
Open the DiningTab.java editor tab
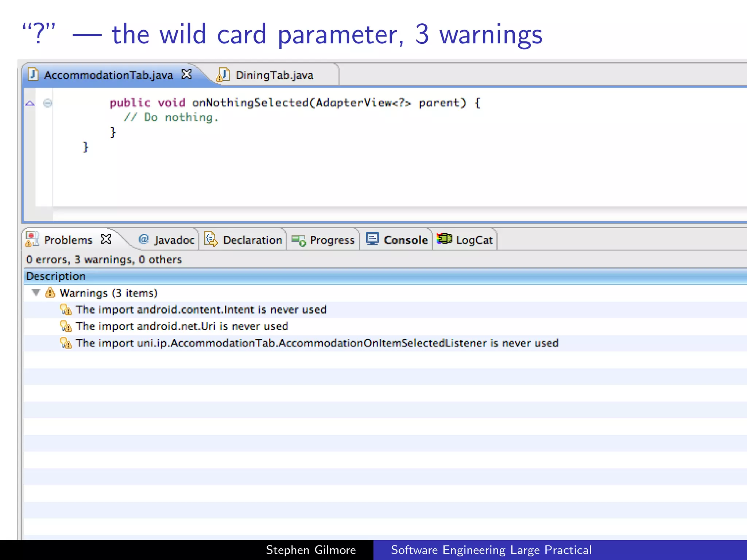pos(274,75)
